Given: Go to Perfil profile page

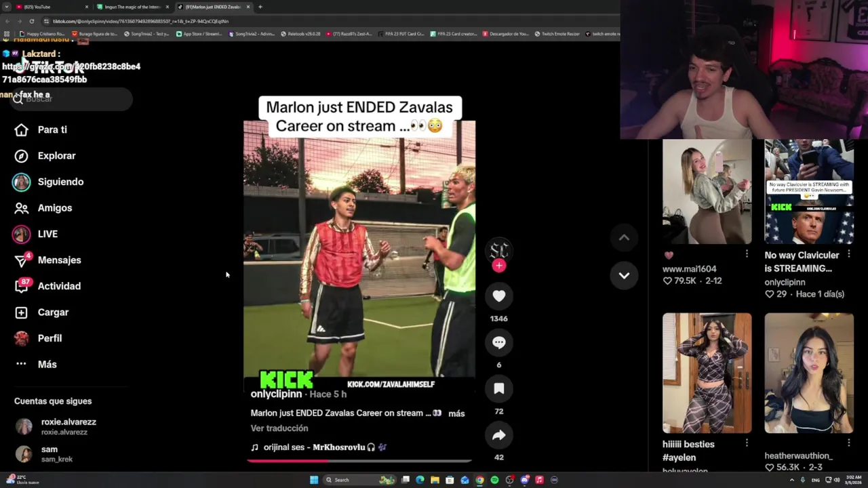Looking at the screenshot, I should [39, 338].
